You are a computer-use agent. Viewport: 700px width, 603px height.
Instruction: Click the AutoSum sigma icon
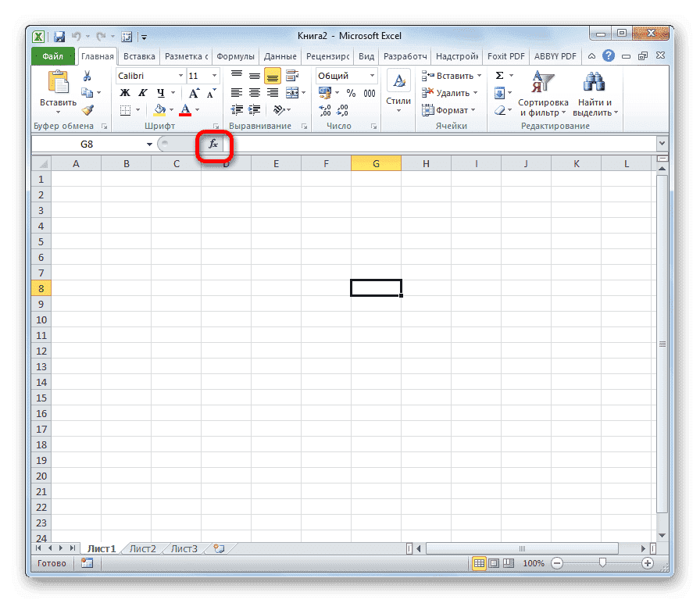coord(498,75)
